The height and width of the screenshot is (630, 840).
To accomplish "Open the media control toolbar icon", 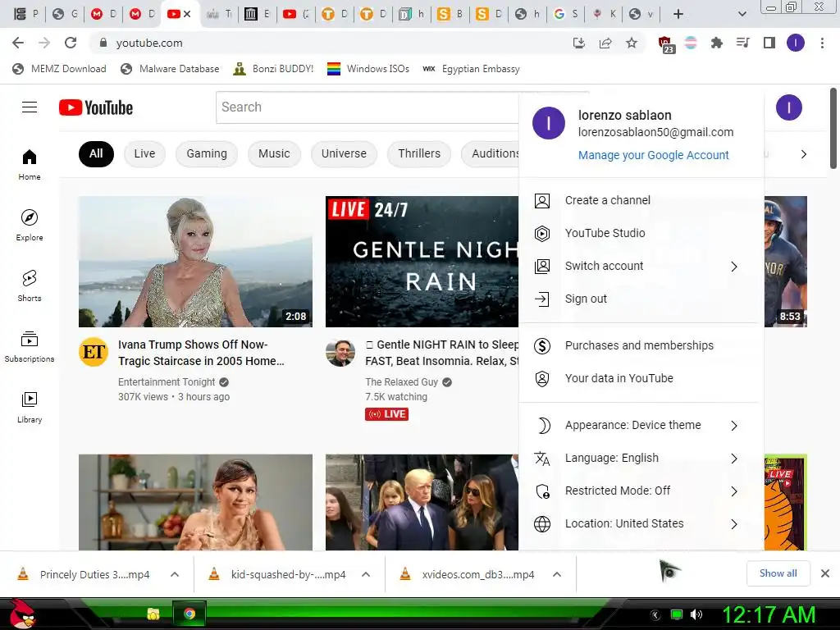I will (743, 43).
